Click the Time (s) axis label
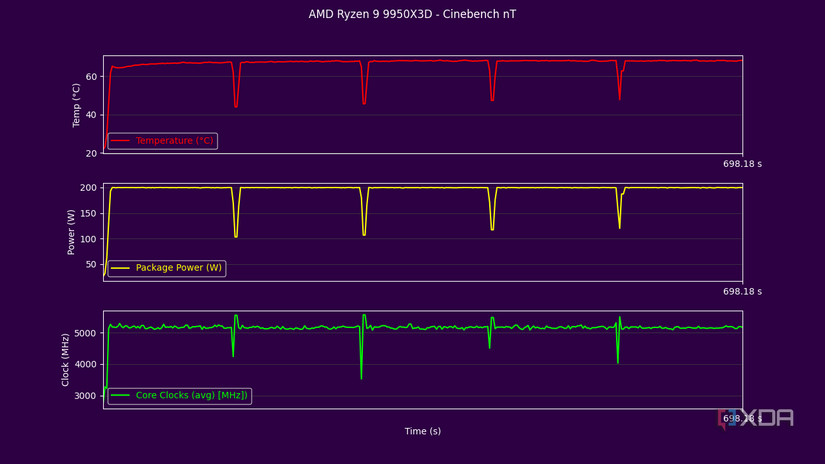 point(422,431)
